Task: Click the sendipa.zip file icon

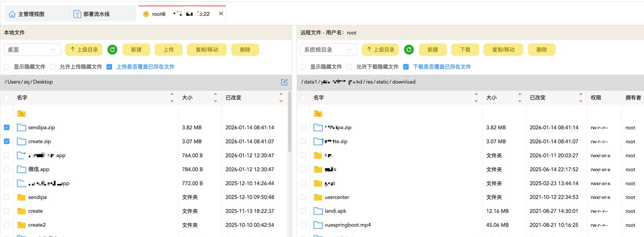Action: point(21,128)
